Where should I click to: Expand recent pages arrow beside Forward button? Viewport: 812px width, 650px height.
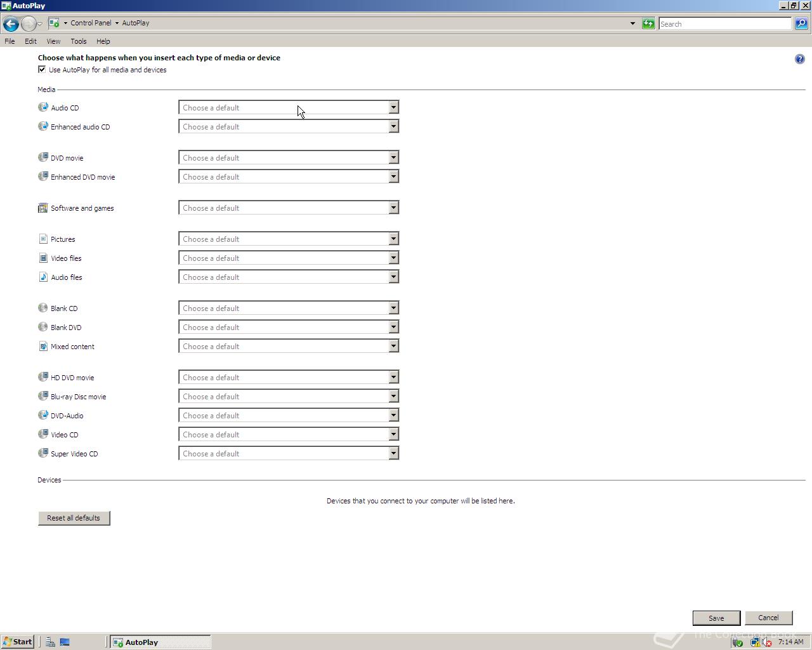pyautogui.click(x=40, y=24)
